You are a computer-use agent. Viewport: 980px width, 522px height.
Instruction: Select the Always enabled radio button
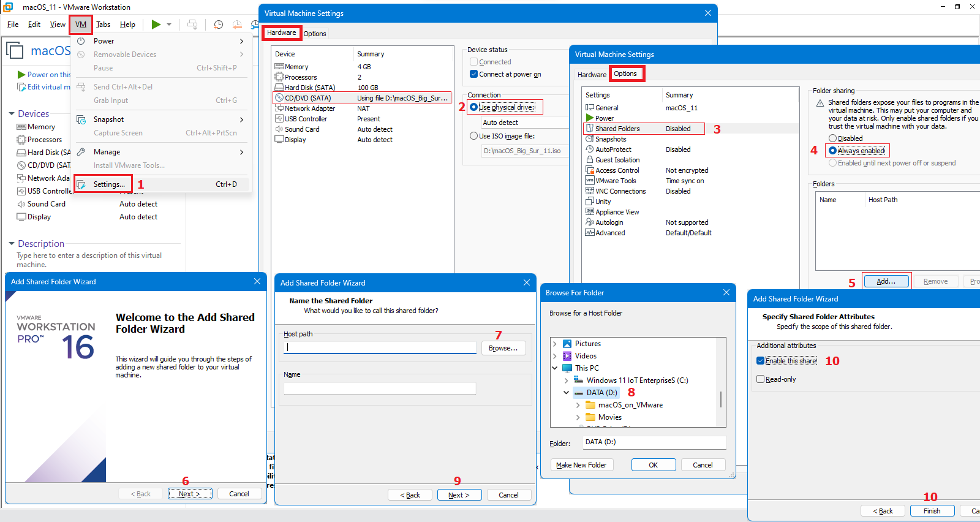click(x=832, y=151)
